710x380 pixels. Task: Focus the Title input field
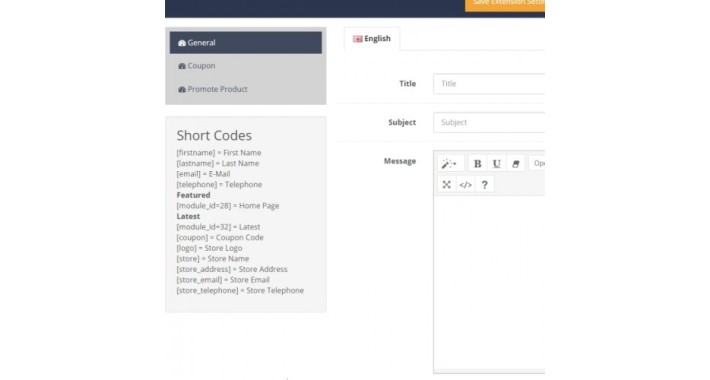(489, 84)
